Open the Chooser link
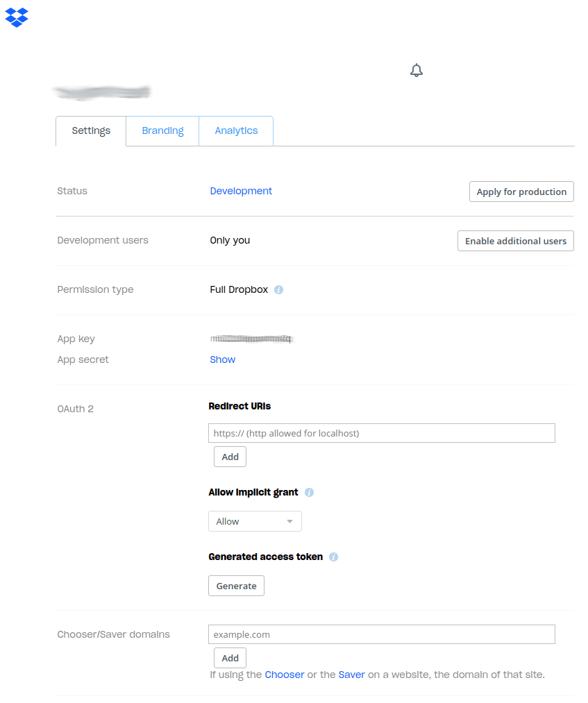This screenshot has width=588, height=703. (x=285, y=675)
